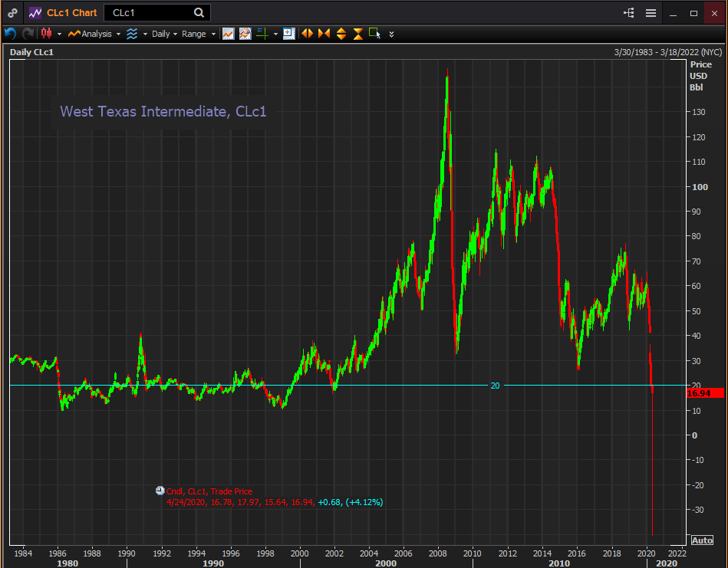Open the Range dropdown

pyautogui.click(x=199, y=34)
